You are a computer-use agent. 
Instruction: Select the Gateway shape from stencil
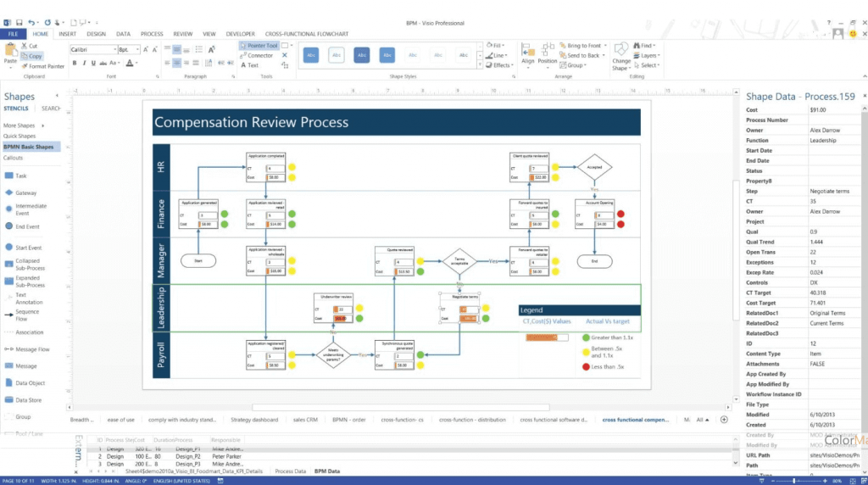[x=25, y=192]
